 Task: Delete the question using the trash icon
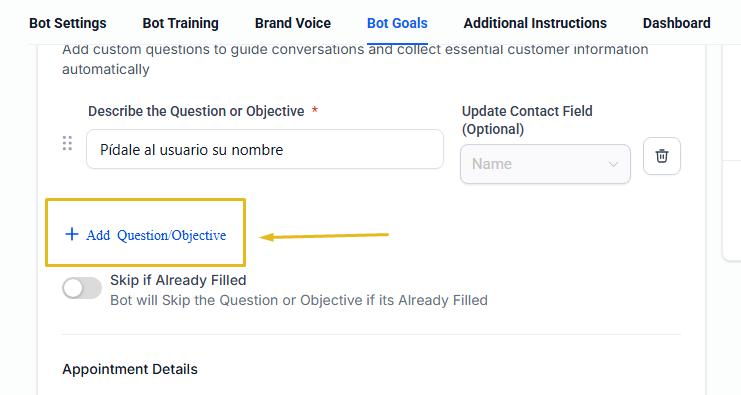[x=662, y=156]
